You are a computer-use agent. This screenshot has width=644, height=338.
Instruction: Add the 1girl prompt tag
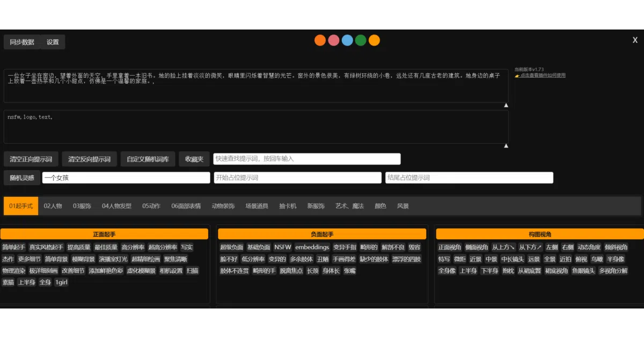(61, 282)
